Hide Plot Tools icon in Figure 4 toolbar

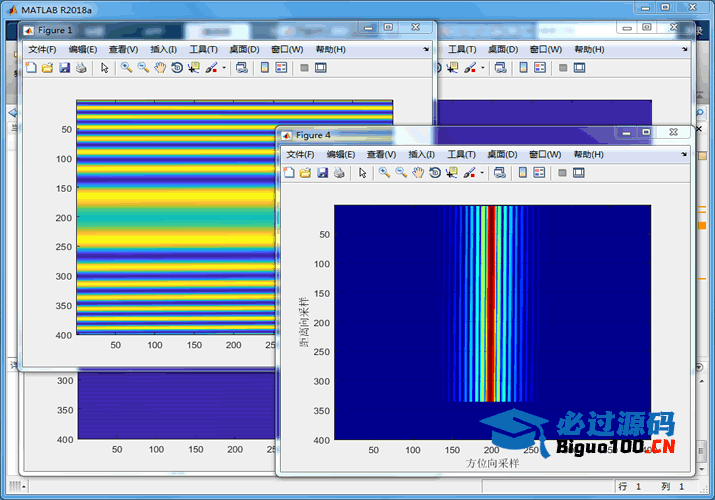(562, 173)
